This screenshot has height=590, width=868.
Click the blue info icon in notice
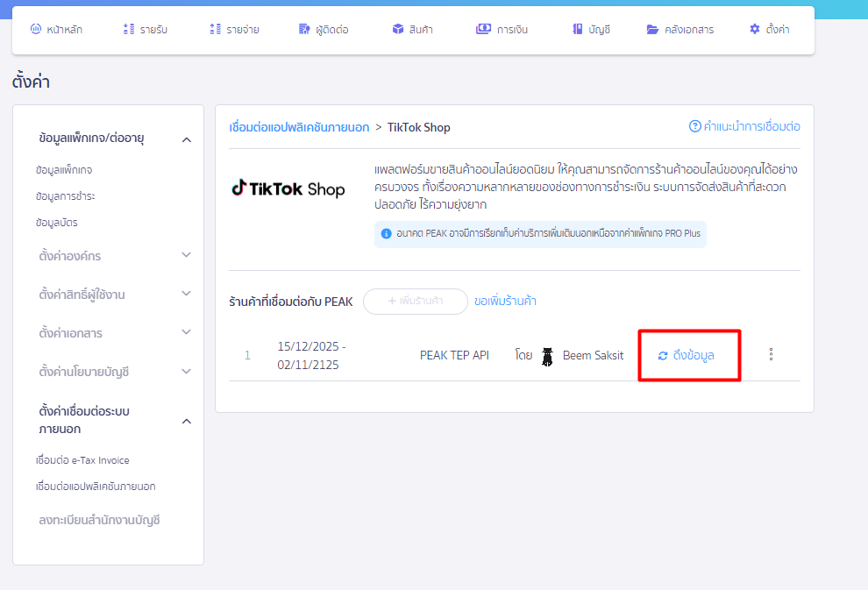pyautogui.click(x=387, y=233)
